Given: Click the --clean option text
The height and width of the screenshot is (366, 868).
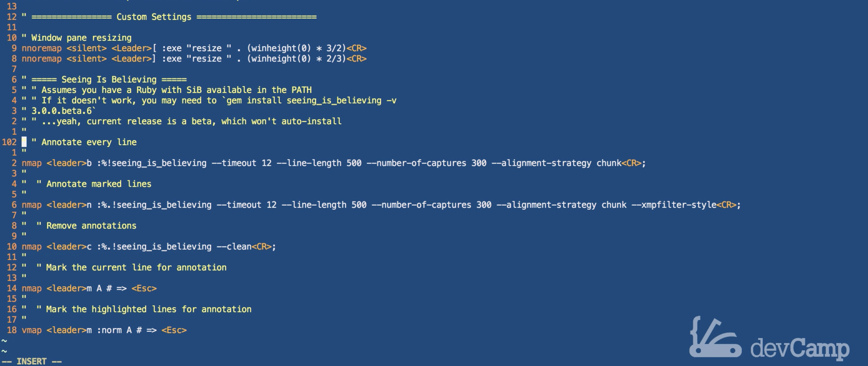Looking at the screenshot, I should click(234, 247).
